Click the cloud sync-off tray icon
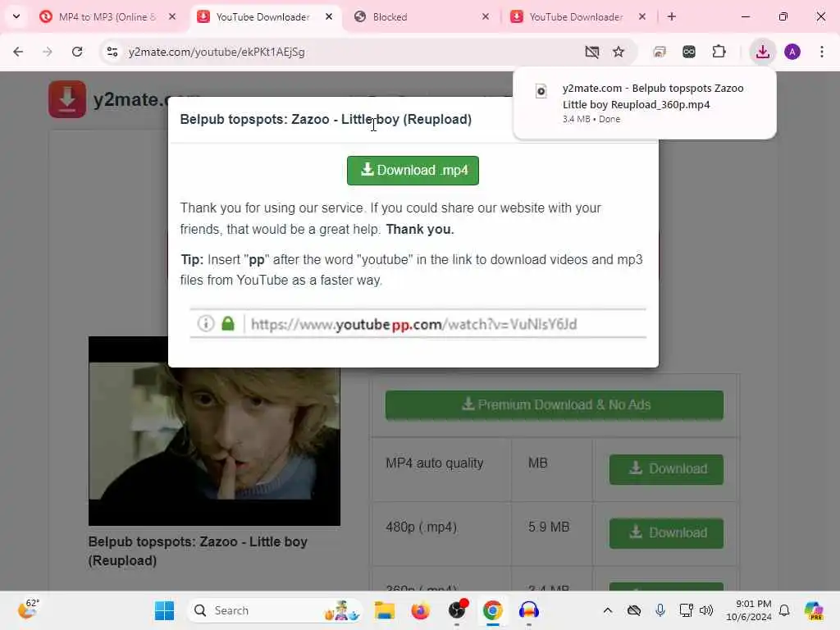Image resolution: width=840 pixels, height=630 pixels. (634, 610)
